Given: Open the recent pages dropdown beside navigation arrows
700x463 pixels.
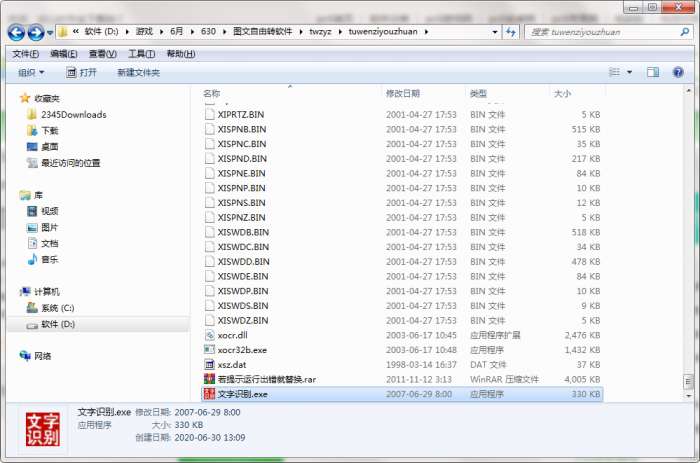Looking at the screenshot, I should 50,33.
